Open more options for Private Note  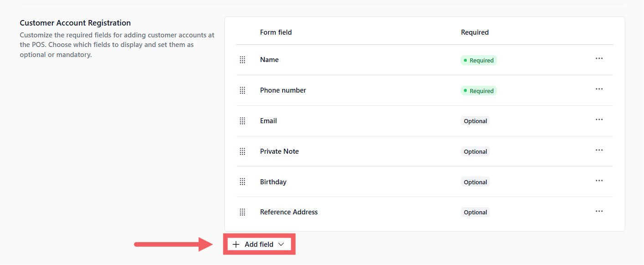(599, 151)
